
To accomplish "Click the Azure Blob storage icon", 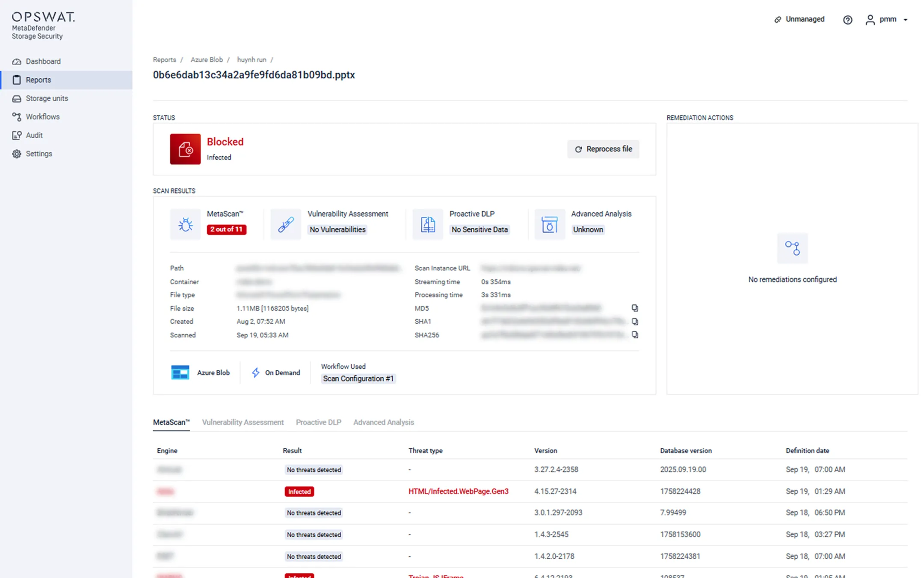I will pos(181,372).
